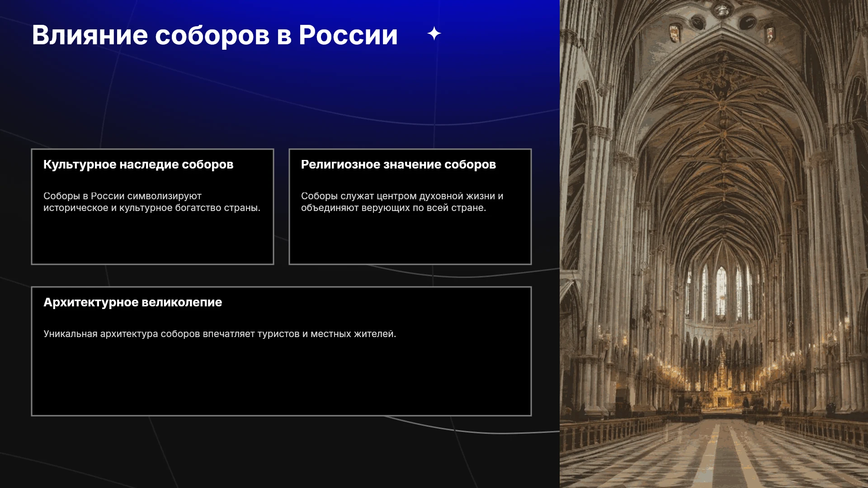This screenshot has width=868, height=488.
Task: Click empty area of Культурное наследие card
Action: (x=152, y=239)
